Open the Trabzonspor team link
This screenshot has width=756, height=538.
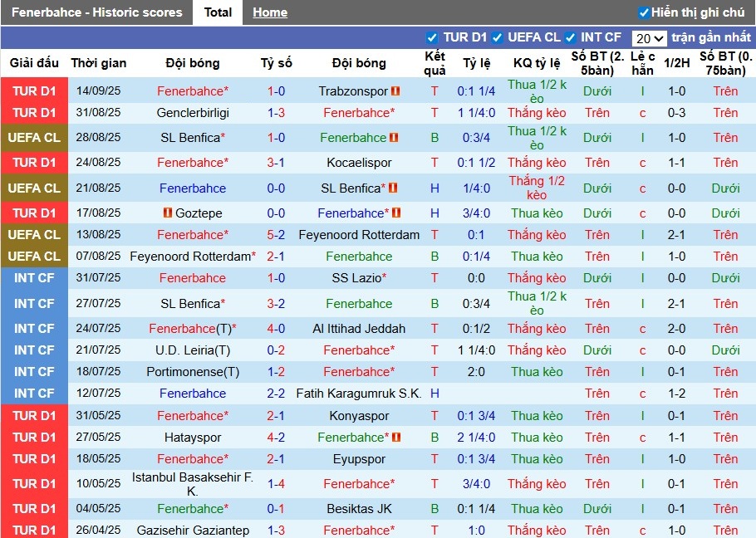point(352,91)
